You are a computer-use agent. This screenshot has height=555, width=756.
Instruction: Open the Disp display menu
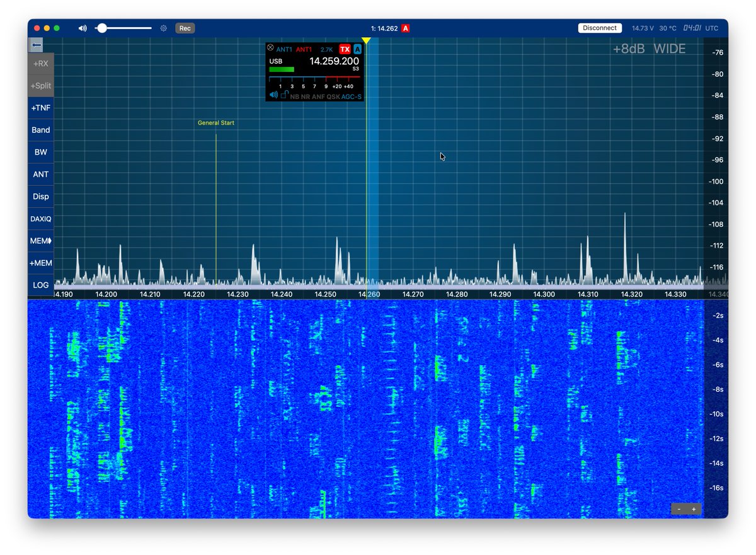pos(40,197)
